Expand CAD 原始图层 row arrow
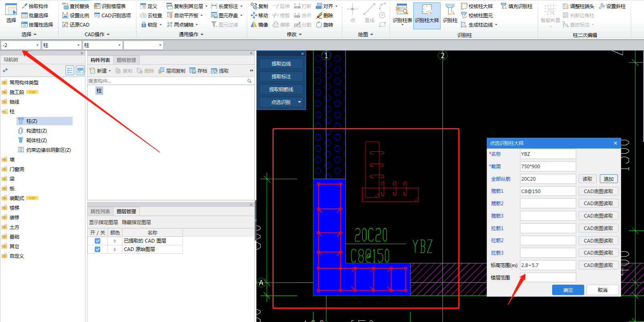644x322 pixels. click(115, 249)
